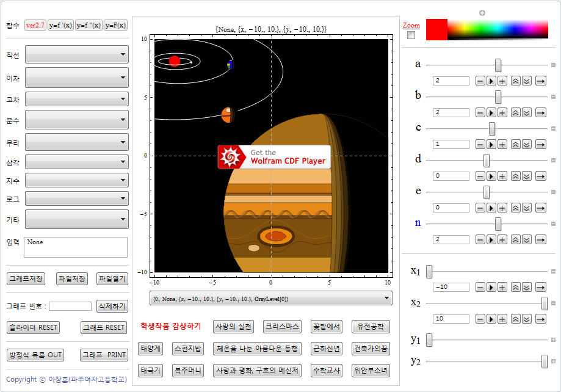The image size is (561, 392).
Task: Click the 파일저장 button
Action: click(72, 278)
